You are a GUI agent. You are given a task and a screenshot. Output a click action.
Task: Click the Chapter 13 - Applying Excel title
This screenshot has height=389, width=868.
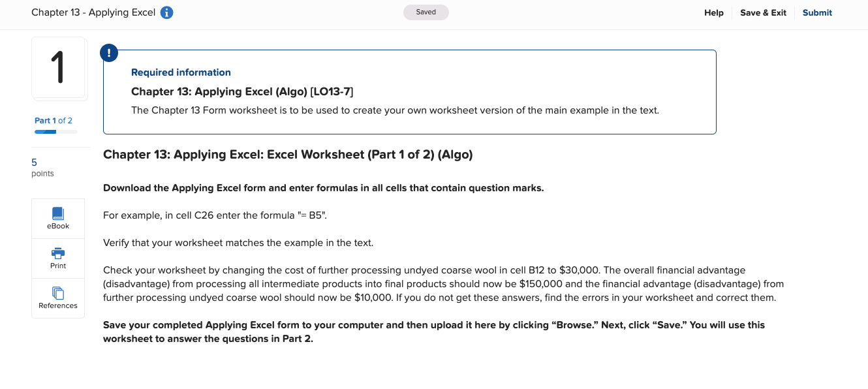tap(95, 12)
